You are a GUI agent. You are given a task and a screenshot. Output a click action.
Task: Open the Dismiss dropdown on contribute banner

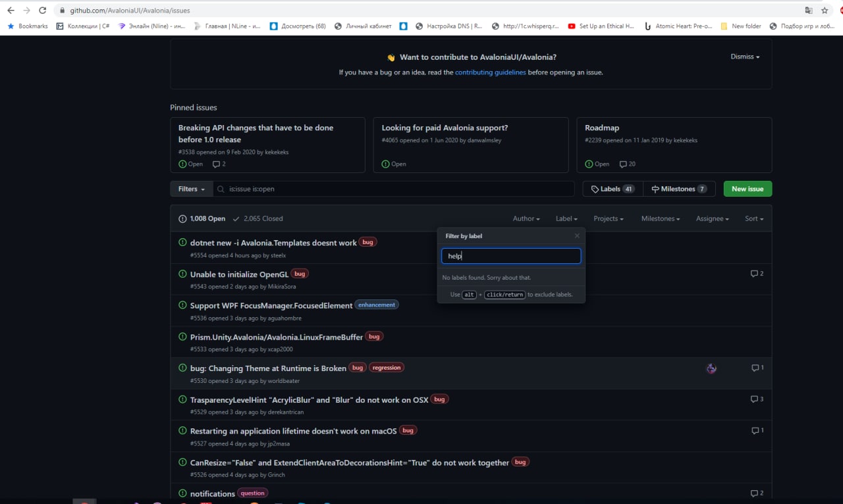[x=745, y=57]
